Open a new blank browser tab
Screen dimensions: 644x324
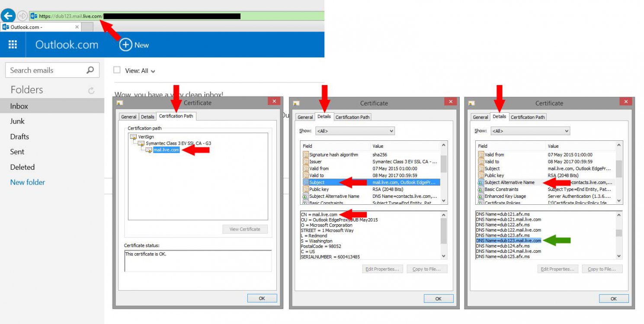point(87,27)
